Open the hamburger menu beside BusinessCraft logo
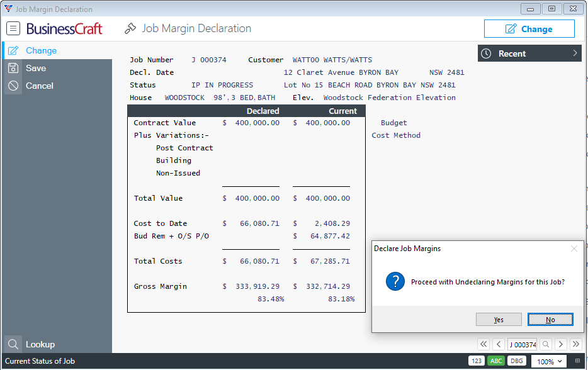588x370 pixels. pos(13,28)
